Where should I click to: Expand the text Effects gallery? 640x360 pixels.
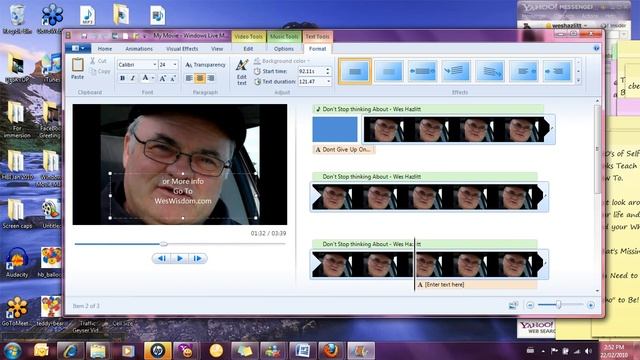coord(578,81)
